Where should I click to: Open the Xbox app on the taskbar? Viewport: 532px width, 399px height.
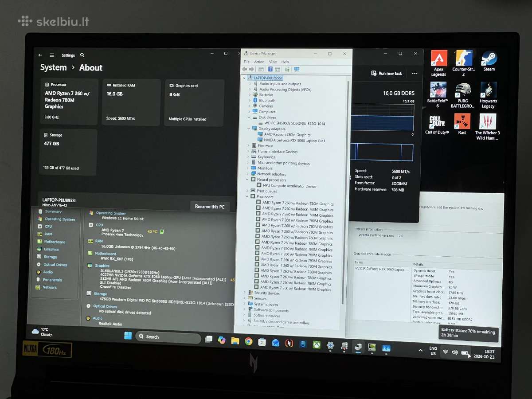[317, 344]
